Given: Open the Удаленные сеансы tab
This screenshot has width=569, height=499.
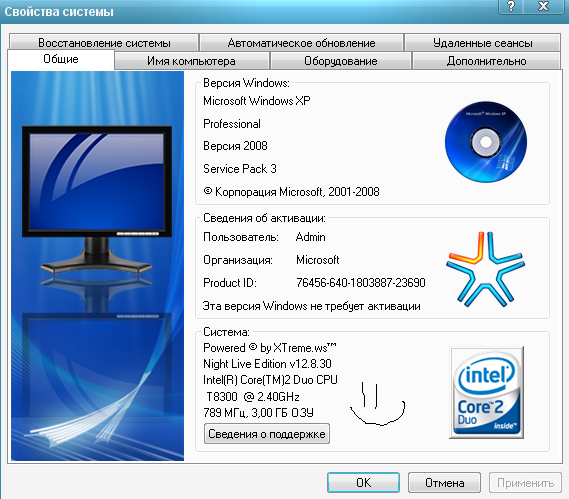Looking at the screenshot, I should pos(483,43).
